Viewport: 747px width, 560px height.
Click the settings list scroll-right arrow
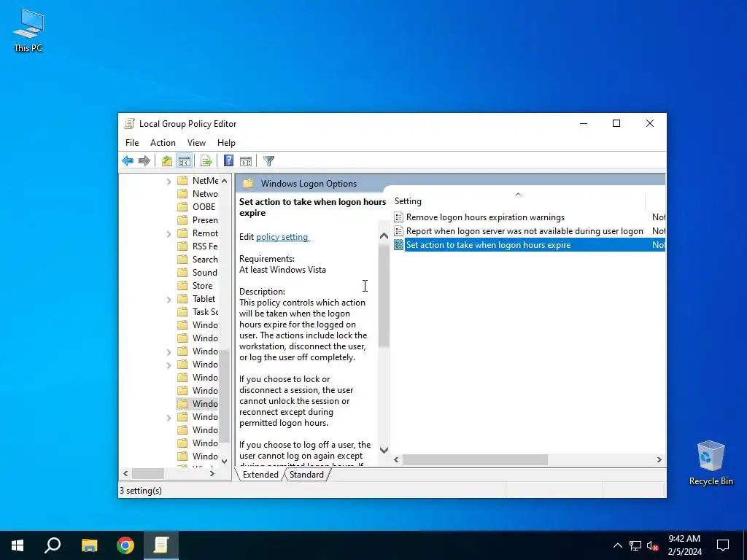point(659,459)
